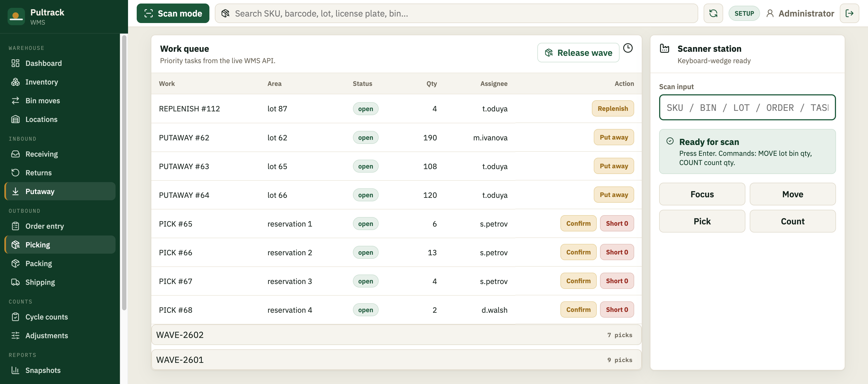Open the Shipping page

point(60,282)
